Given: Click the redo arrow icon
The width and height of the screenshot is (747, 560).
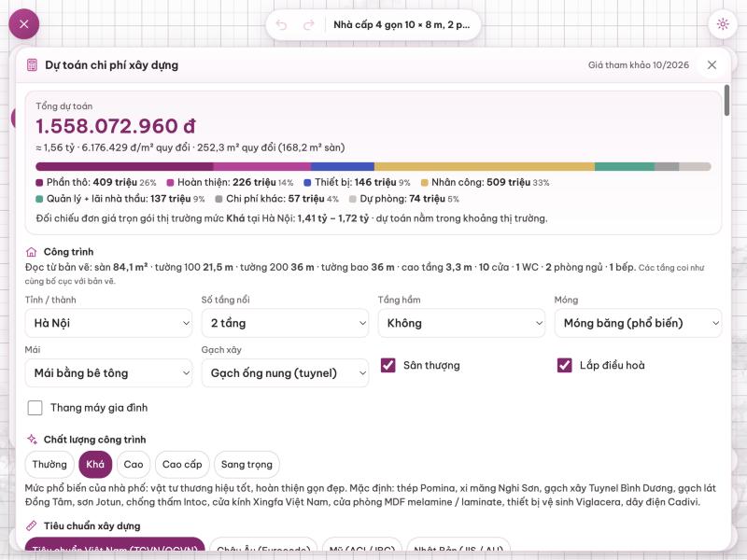Looking at the screenshot, I should click(309, 25).
